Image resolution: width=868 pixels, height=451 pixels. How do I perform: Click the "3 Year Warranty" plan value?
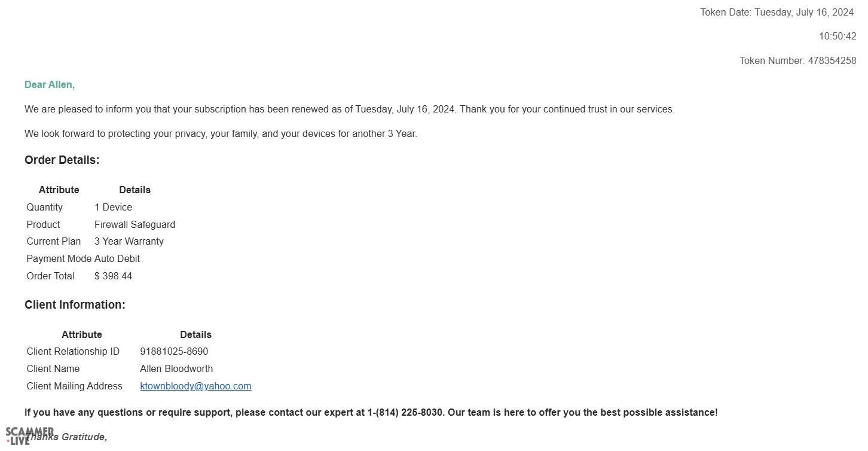tap(129, 242)
